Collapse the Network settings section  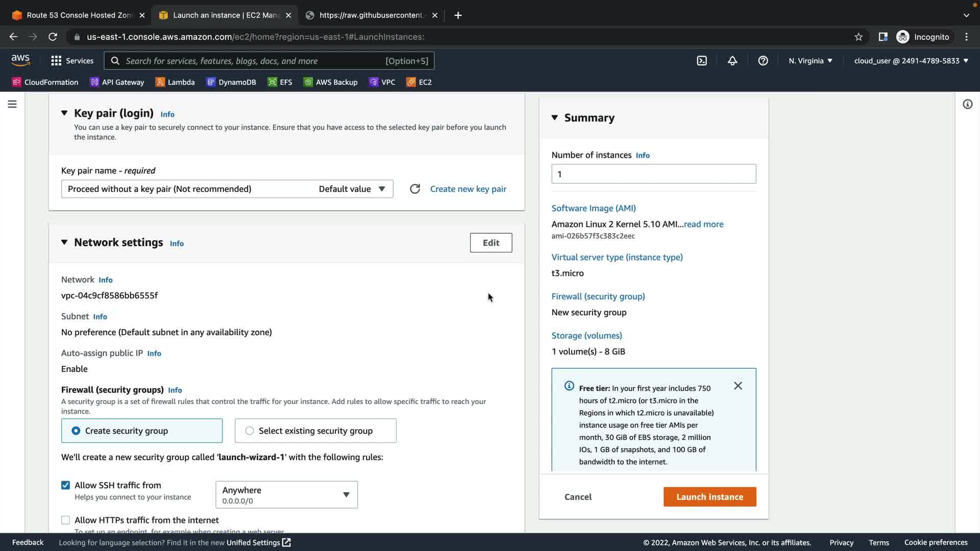tap(64, 242)
